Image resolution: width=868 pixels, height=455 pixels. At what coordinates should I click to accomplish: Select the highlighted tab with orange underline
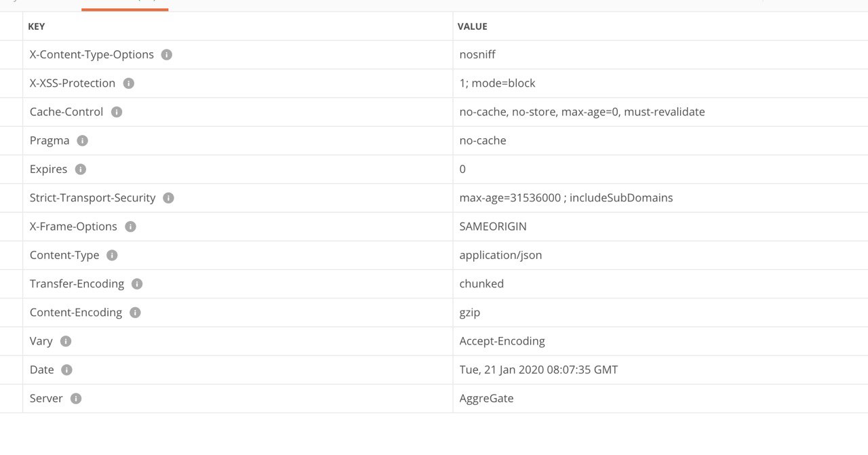pyautogui.click(x=125, y=5)
